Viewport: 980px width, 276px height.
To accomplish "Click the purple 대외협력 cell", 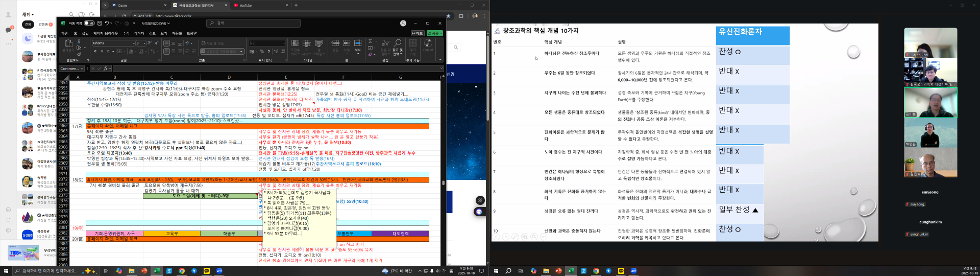I will [400, 234].
